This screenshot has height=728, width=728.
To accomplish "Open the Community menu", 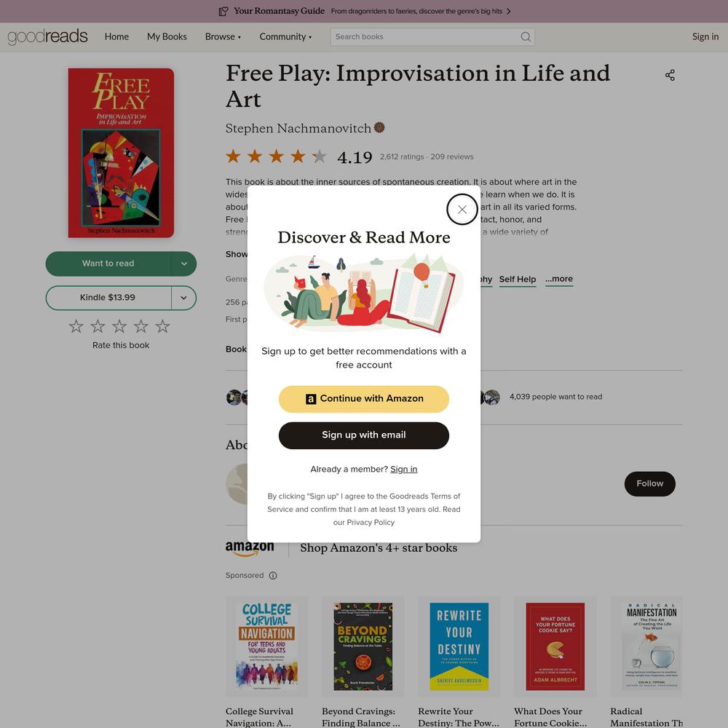I will pyautogui.click(x=285, y=36).
